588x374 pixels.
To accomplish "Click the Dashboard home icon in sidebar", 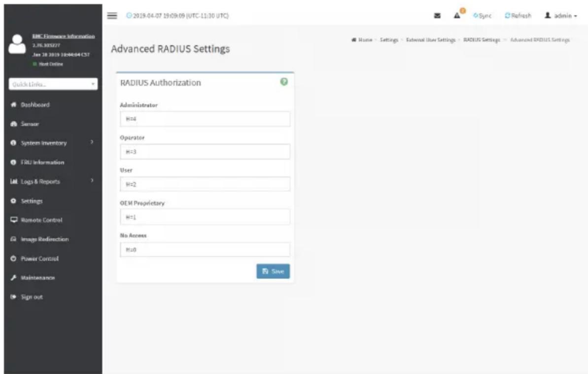I will click(x=13, y=104).
